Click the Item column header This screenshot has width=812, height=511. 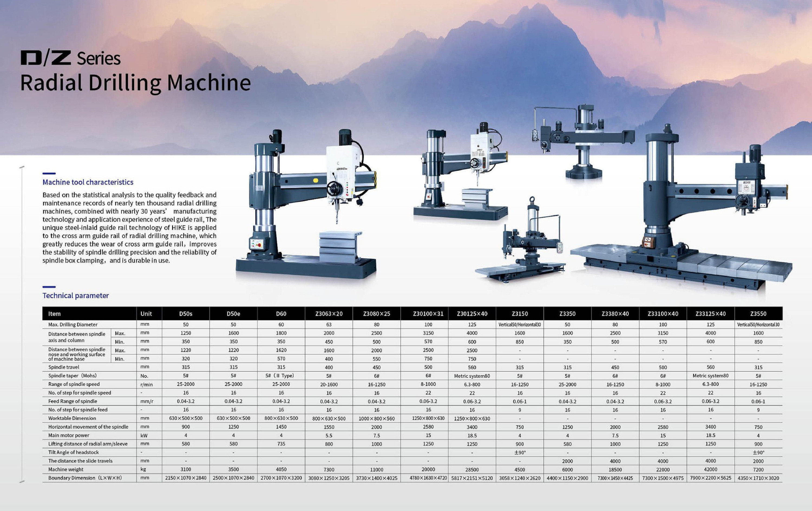click(x=54, y=314)
